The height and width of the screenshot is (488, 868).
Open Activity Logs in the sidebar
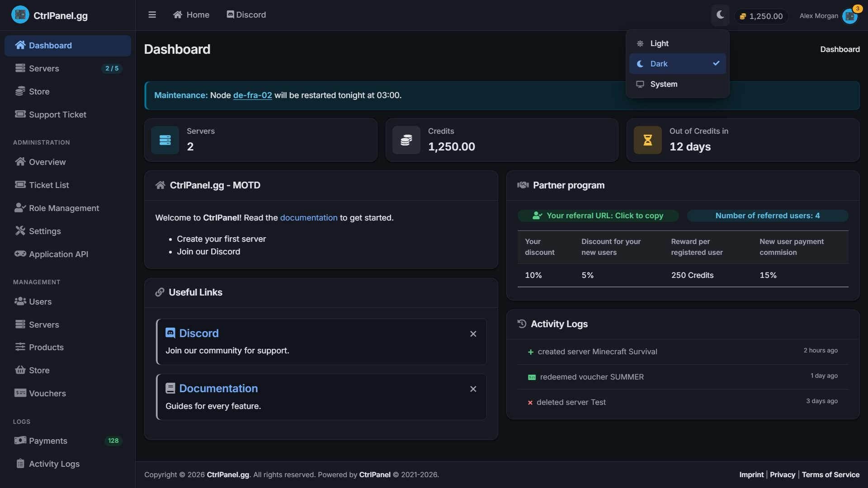[68, 464]
